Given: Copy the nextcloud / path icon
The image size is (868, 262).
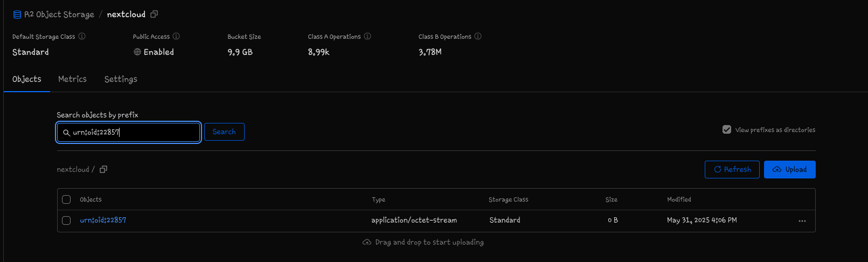Looking at the screenshot, I should coord(103,169).
